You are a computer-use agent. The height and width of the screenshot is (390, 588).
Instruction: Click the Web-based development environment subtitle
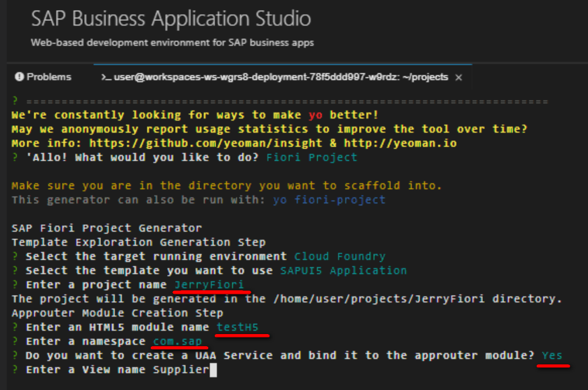pos(172,42)
